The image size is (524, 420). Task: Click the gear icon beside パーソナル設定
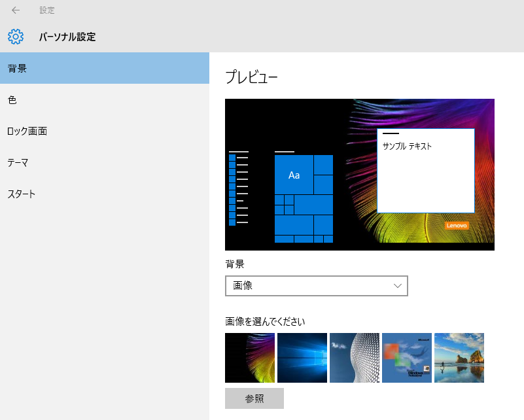16,37
